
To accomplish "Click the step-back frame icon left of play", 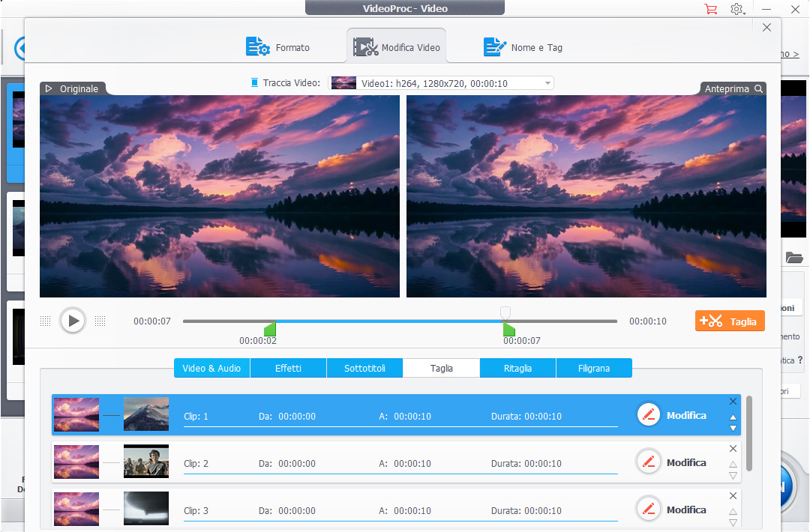I will click(46, 321).
